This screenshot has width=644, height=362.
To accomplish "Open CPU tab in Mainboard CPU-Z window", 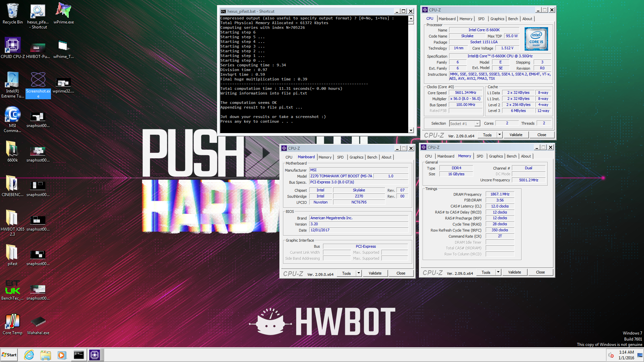I will click(289, 157).
